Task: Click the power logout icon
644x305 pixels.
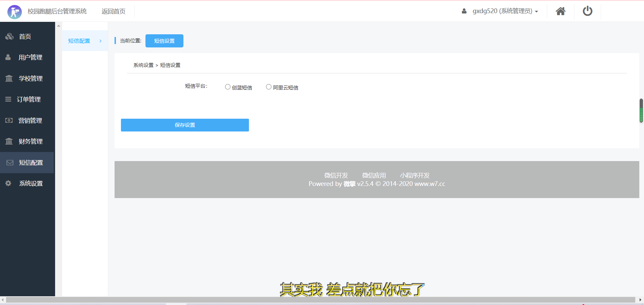Action: (x=587, y=11)
